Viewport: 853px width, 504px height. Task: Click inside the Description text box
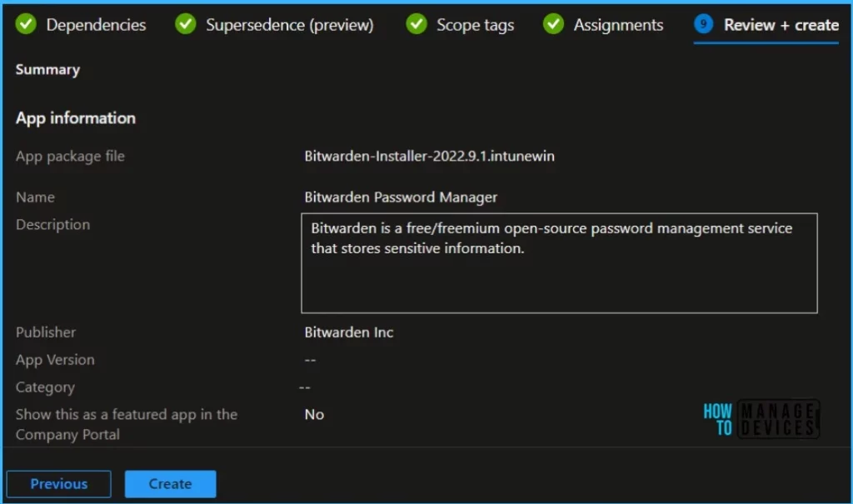[559, 263]
